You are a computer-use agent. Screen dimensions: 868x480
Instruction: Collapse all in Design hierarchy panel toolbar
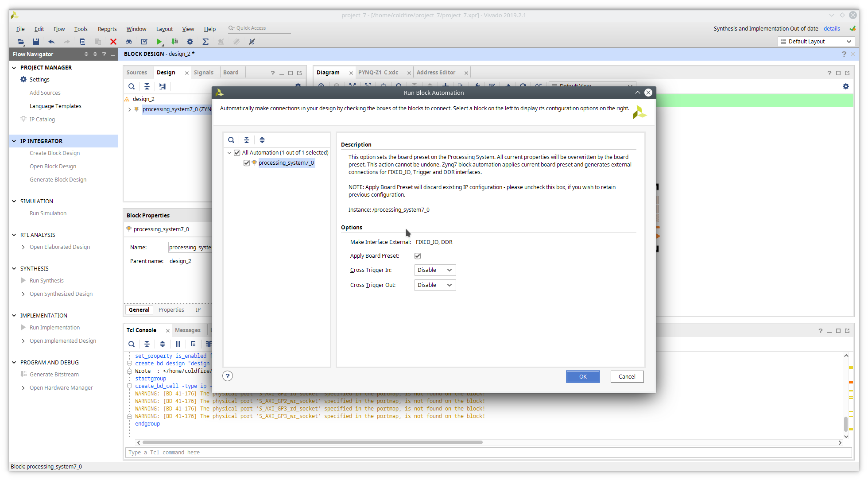(147, 86)
